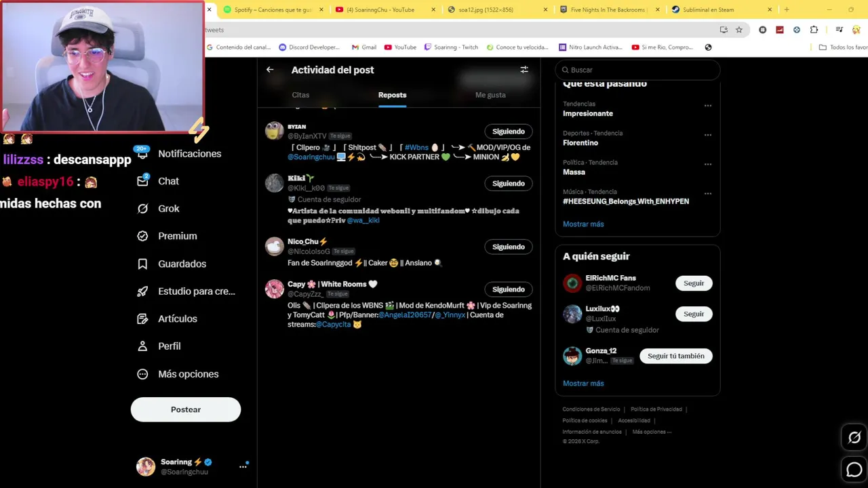The width and height of the screenshot is (868, 488).
Task: Close the Spotify browser tab
Action: coord(321,9)
